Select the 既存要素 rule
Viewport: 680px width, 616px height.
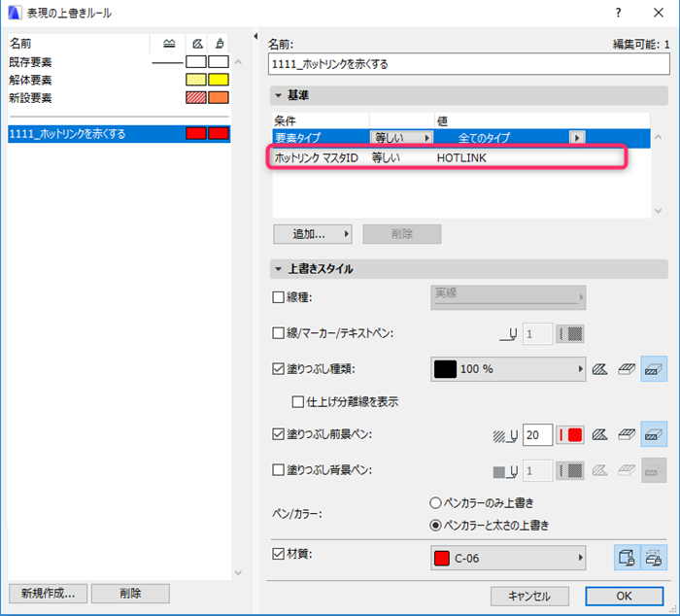pos(119,62)
